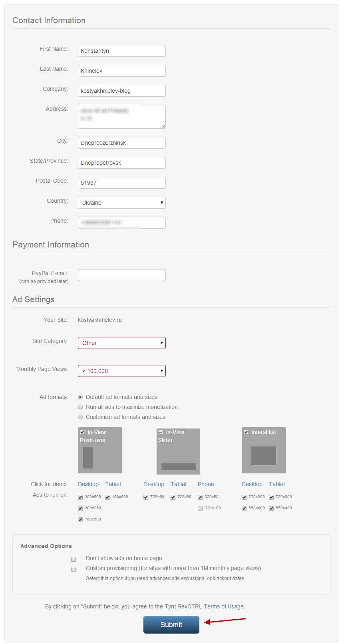The width and height of the screenshot is (344, 644).
Task: Choose "Customize ad formats and sizes" option
Action: [80, 417]
